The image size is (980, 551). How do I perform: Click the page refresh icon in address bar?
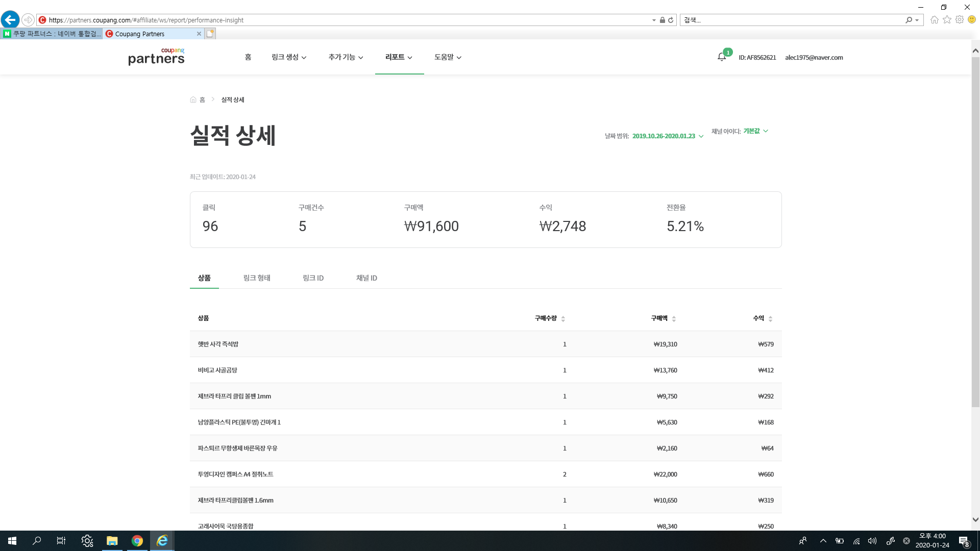click(671, 20)
